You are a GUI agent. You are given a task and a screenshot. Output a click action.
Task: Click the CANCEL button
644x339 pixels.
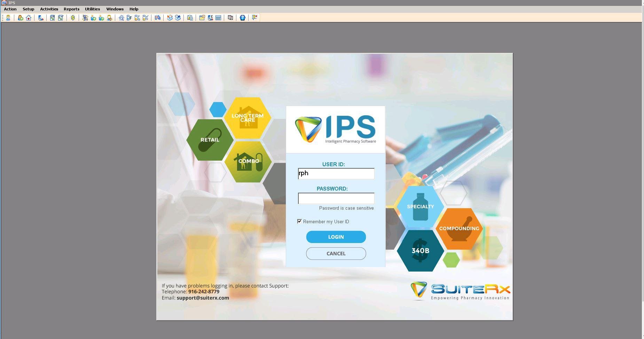tap(336, 253)
